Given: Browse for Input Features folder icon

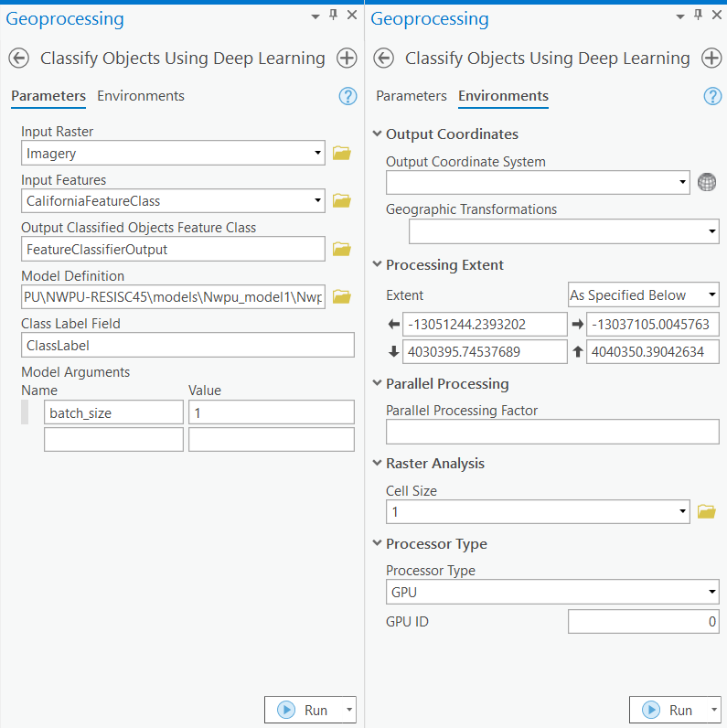Looking at the screenshot, I should click(341, 200).
